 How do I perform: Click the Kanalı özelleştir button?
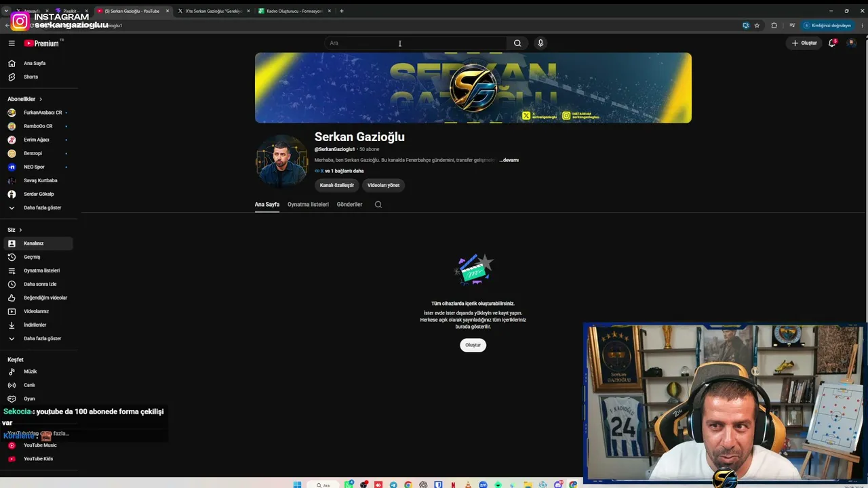point(337,185)
